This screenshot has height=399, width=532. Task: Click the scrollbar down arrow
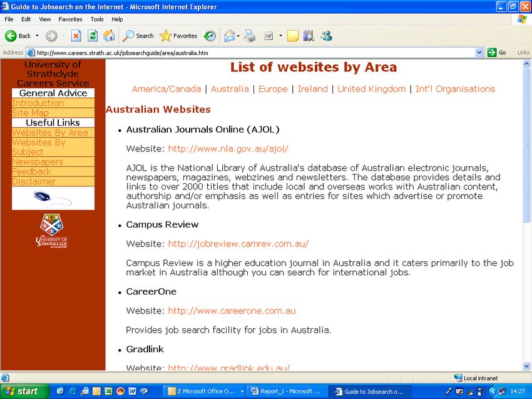(x=526, y=366)
